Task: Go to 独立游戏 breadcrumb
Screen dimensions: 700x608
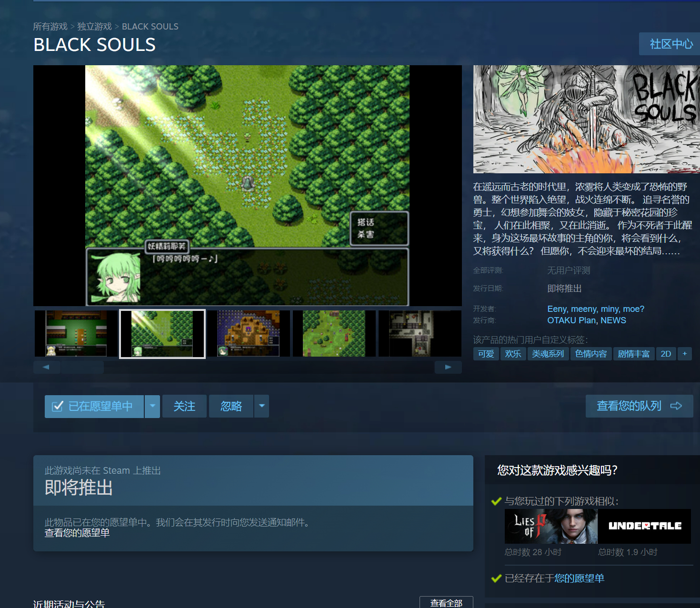Action: pyautogui.click(x=94, y=27)
